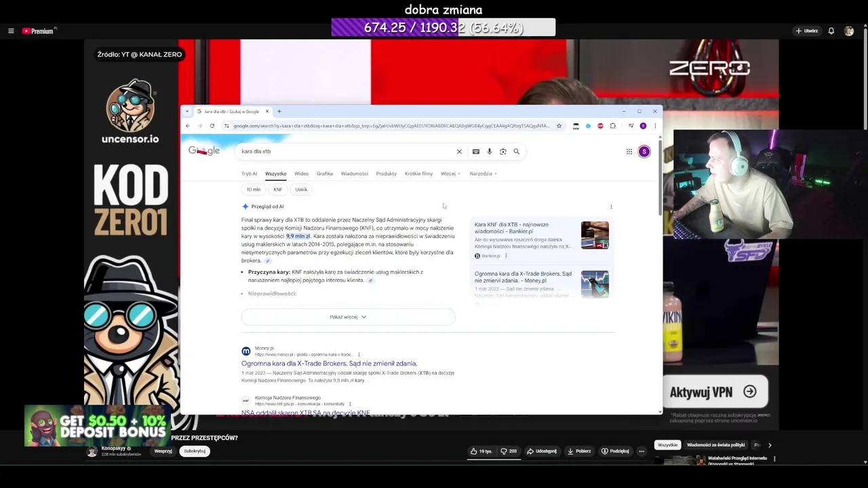Viewport: 868px width, 488px height.
Task: Open 'Ogromna kara dla X-Trade Brokers' result
Action: tap(329, 363)
